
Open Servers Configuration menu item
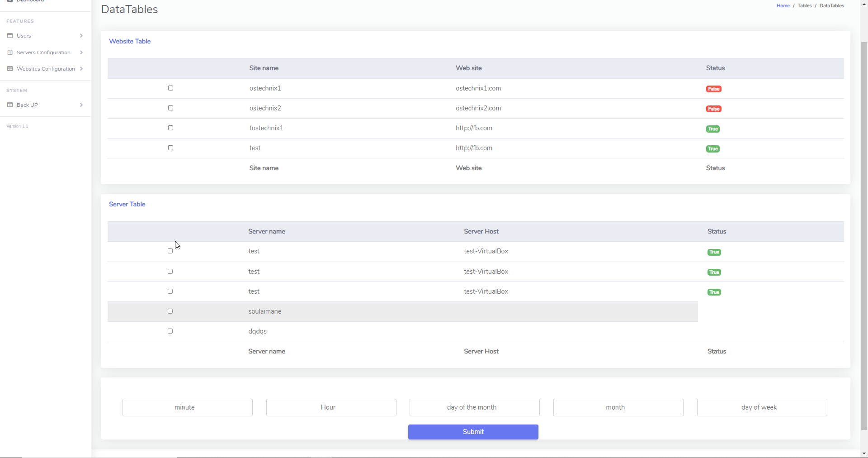point(45,52)
